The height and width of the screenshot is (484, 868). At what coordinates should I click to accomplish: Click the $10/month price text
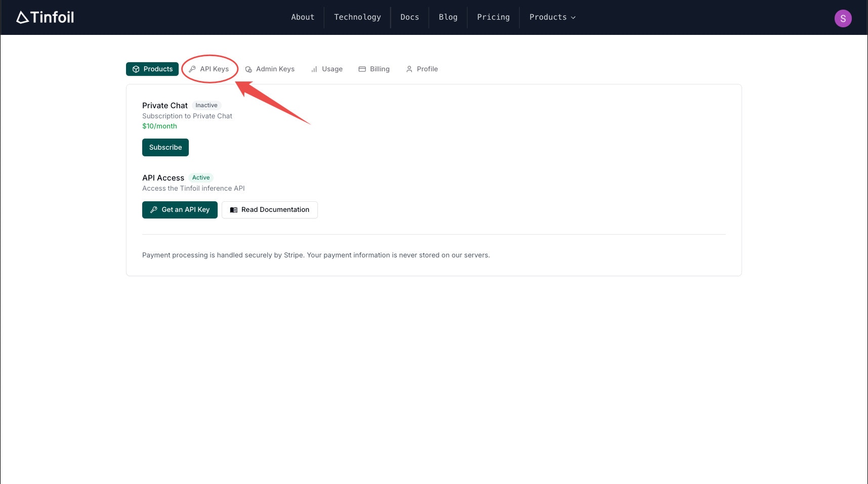pyautogui.click(x=159, y=126)
